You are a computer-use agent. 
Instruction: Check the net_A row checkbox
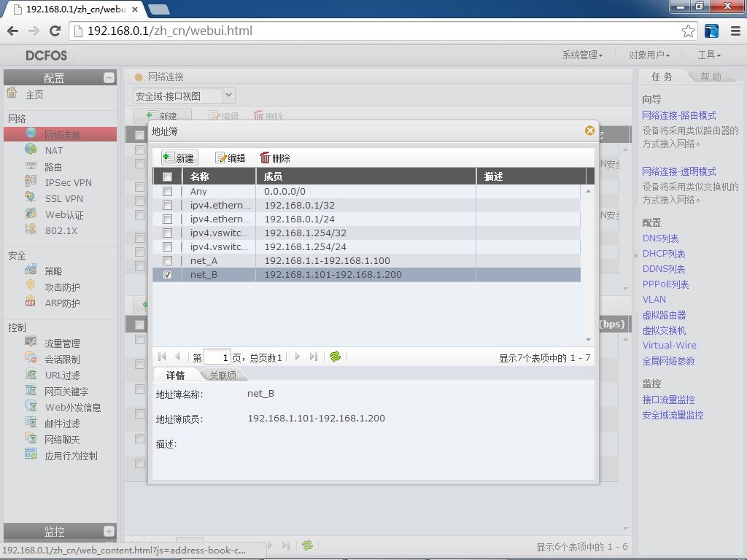pos(167,260)
